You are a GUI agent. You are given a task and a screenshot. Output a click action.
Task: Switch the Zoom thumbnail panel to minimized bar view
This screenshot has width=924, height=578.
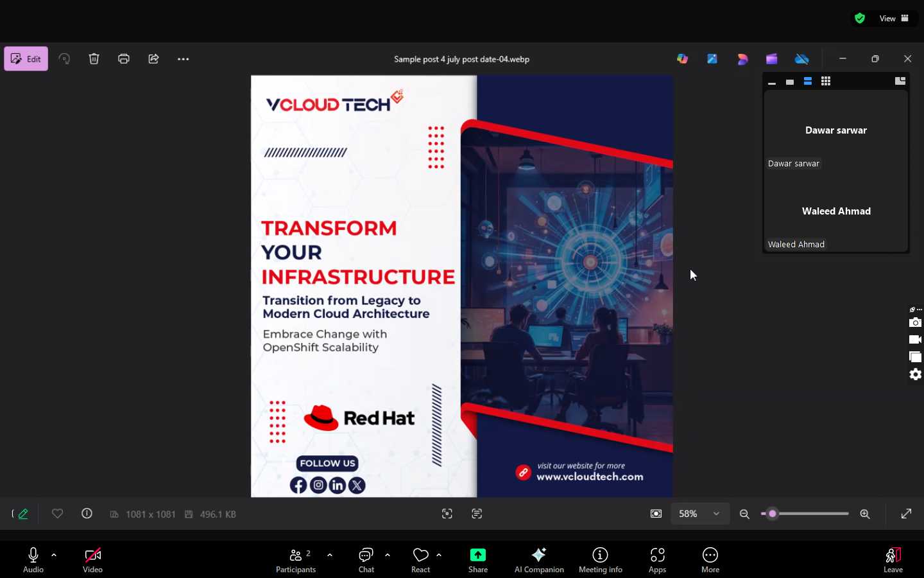(x=772, y=82)
